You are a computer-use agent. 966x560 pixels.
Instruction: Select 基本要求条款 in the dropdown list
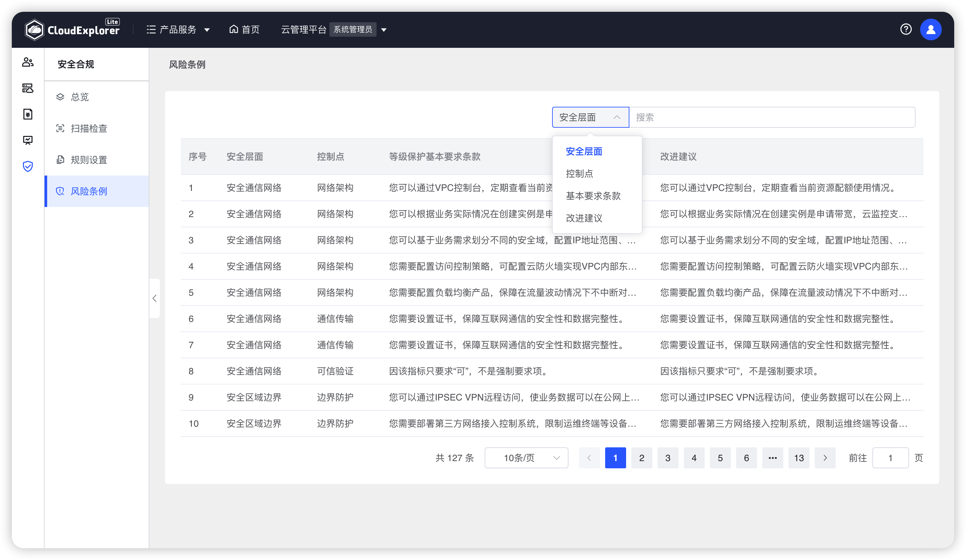click(x=597, y=196)
